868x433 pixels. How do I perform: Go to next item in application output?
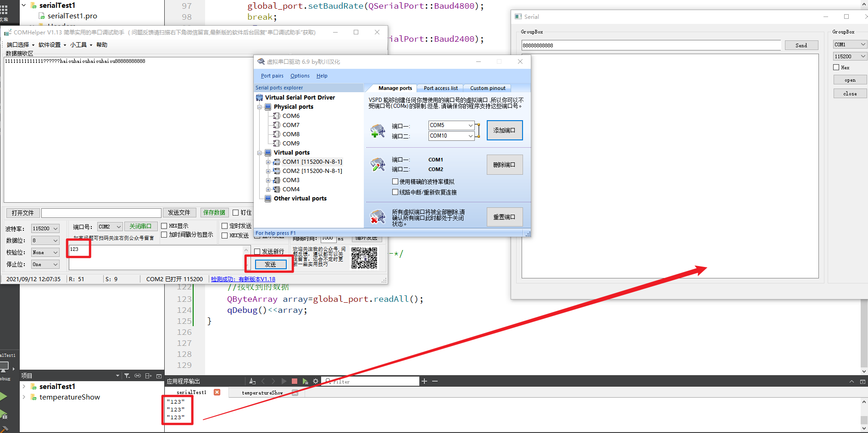pos(273,381)
